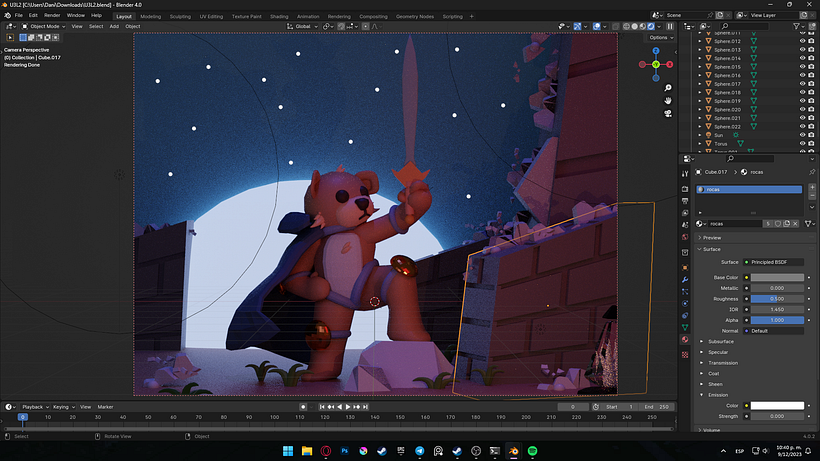Click the Options button in viewport header
820x461 pixels.
[x=658, y=37]
